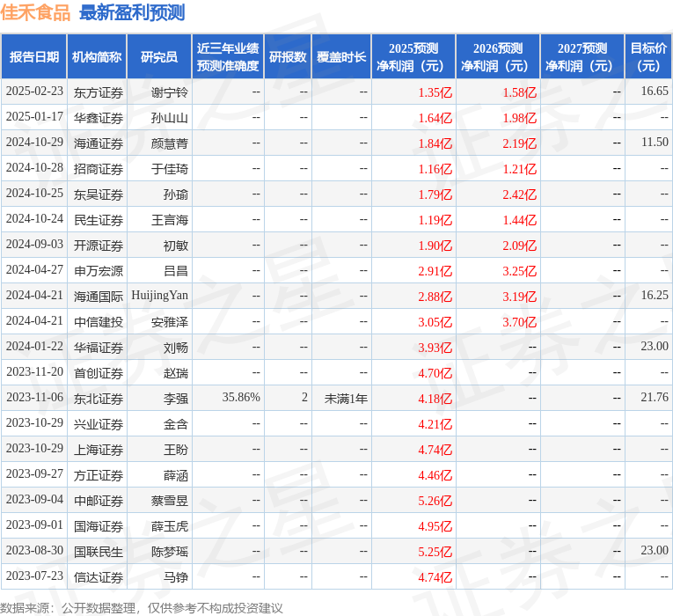This screenshot has width=673, height=616.
Task: Select the 2025预测净利润 column header
Action: (413, 56)
